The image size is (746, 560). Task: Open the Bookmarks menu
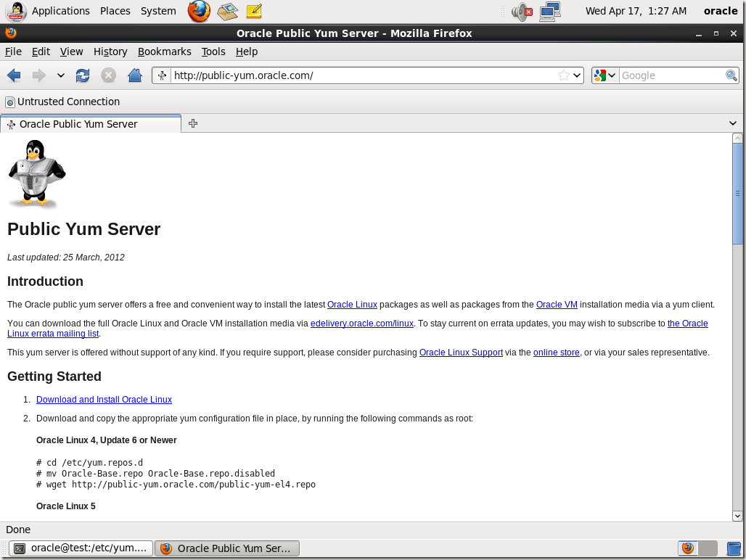165,52
